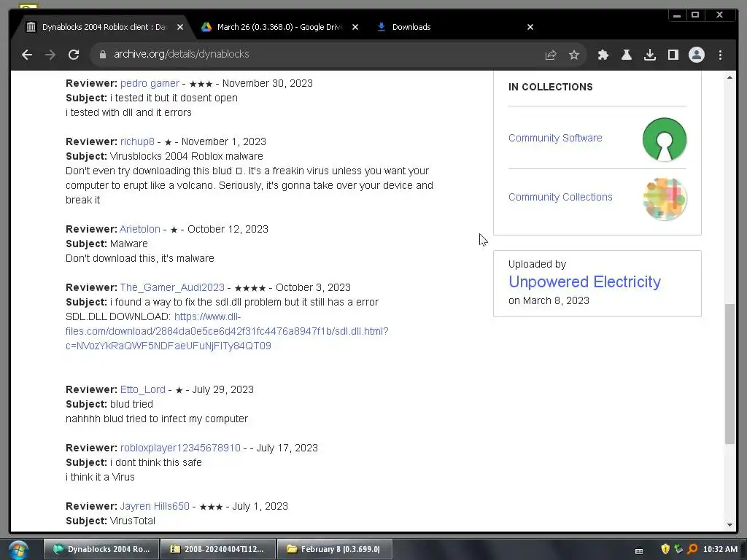Click the keyboard icon in the system tray
The width and height of the screenshot is (747, 560).
pos(639,551)
